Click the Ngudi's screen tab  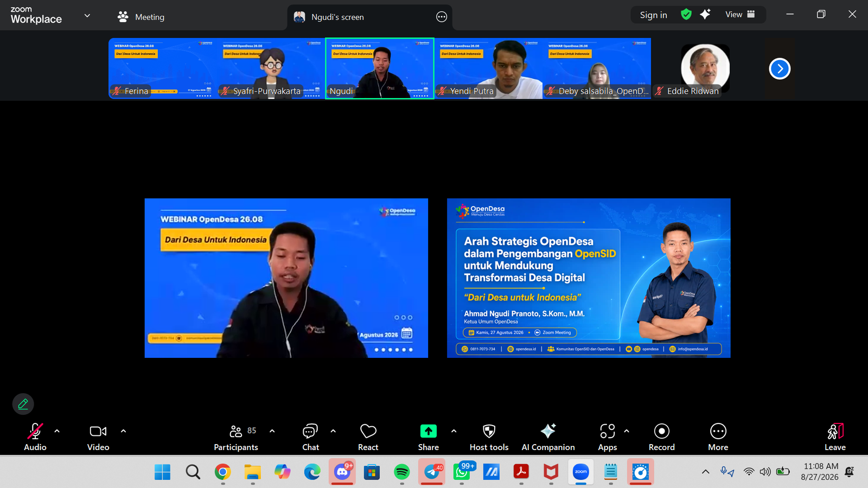pos(369,17)
